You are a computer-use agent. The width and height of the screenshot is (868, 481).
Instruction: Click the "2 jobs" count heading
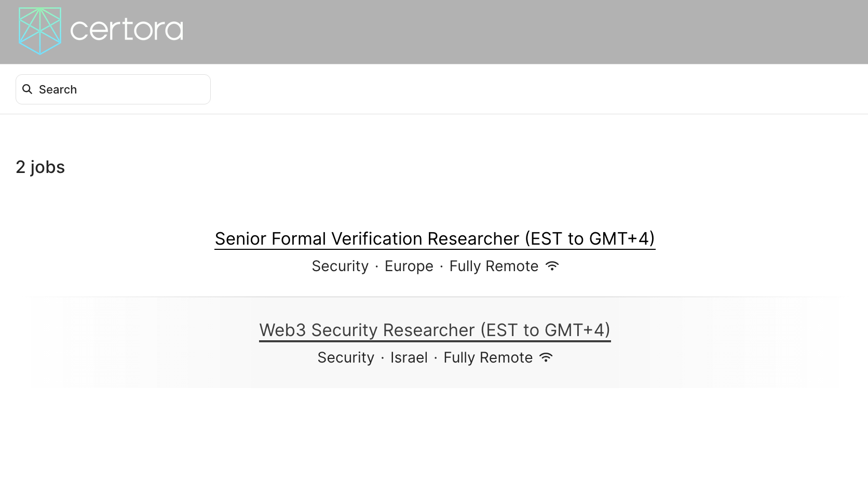40,167
